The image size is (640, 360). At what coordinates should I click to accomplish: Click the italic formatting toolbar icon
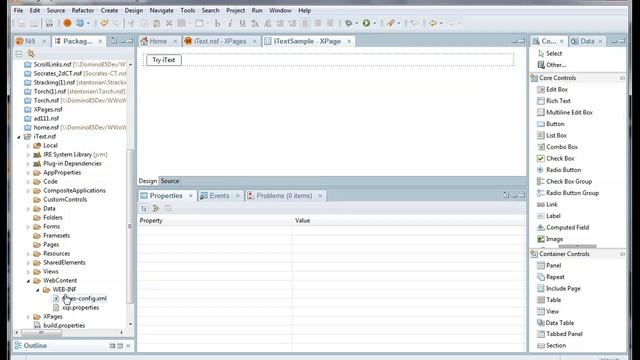[x=230, y=23]
